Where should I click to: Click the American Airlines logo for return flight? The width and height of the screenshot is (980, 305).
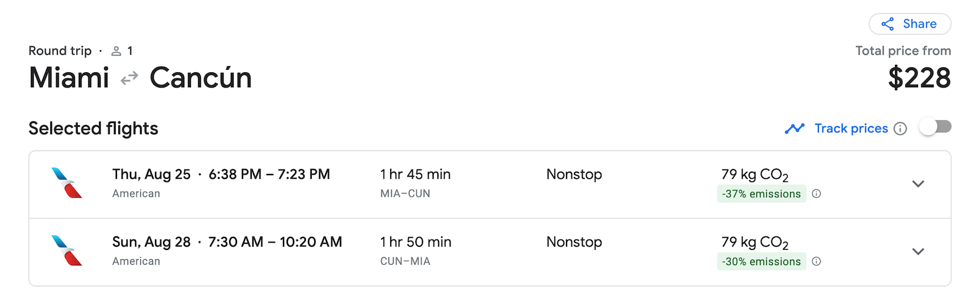(67, 250)
